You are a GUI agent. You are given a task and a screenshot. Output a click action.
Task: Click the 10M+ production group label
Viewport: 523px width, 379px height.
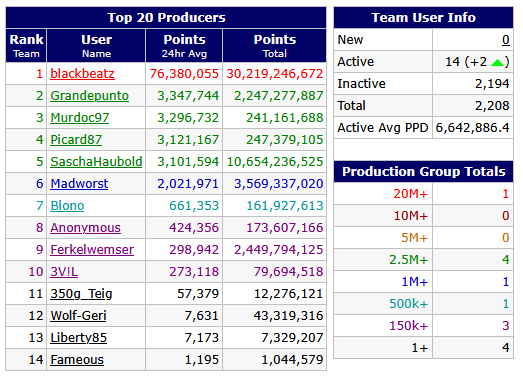411,216
